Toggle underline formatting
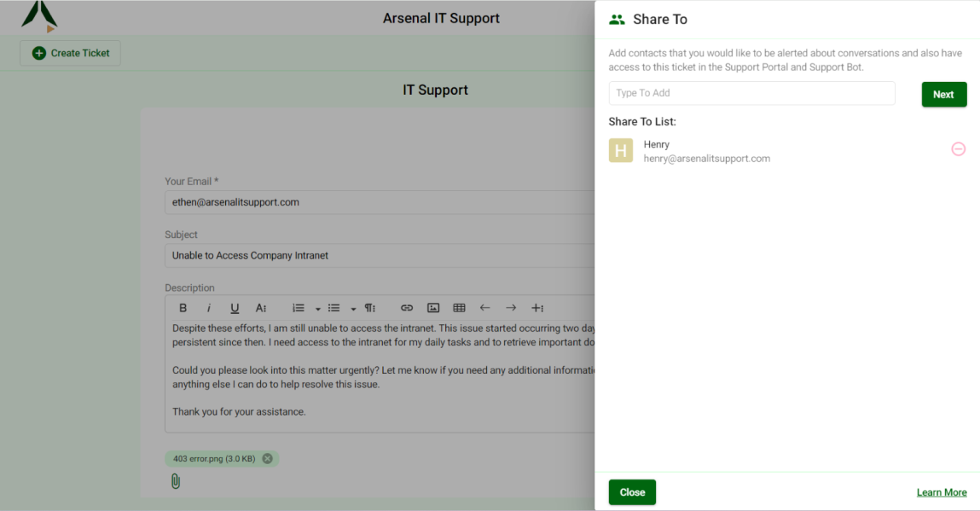Image resolution: width=980 pixels, height=511 pixels. [235, 308]
